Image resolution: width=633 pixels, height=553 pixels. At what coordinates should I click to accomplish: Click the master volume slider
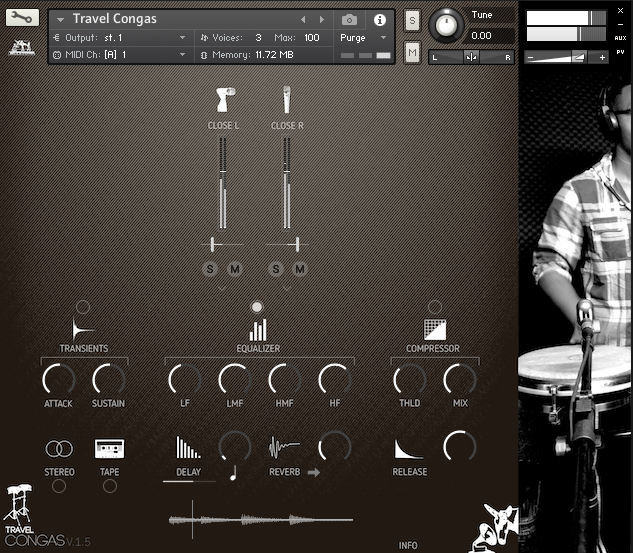(566, 58)
